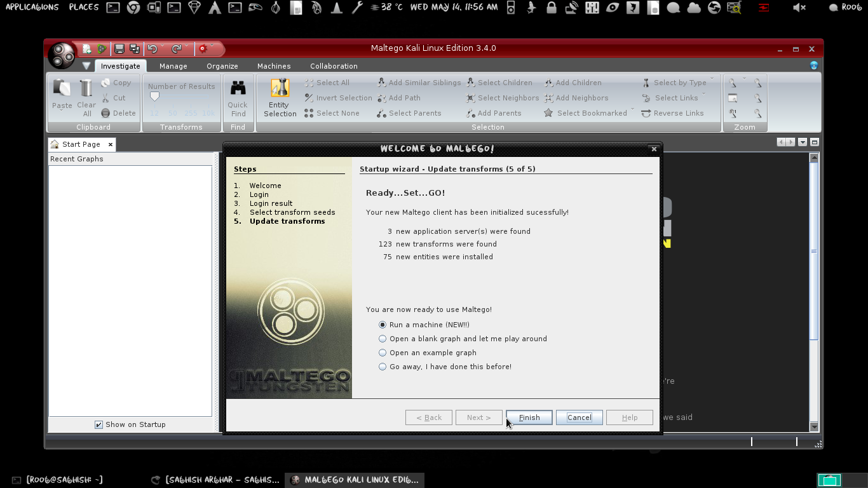Image resolution: width=868 pixels, height=488 pixels.
Task: Click the Save All icon in quick toolbar
Action: coord(134,48)
